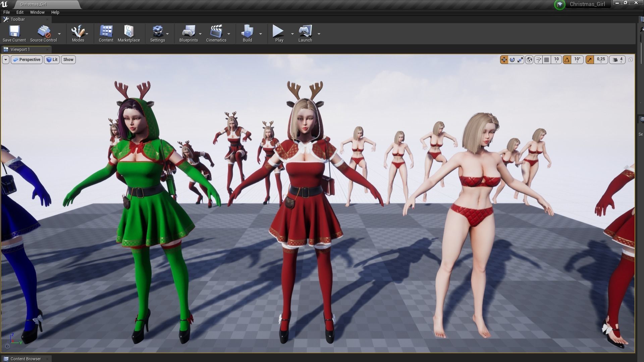Click the viewport axis help icon
The width and height of the screenshot is (644, 362).
[7, 346]
